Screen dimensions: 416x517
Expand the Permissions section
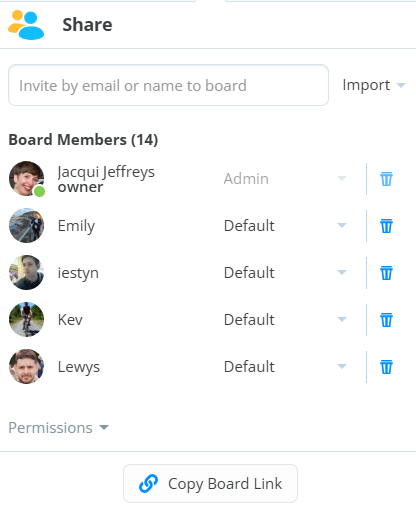pyautogui.click(x=59, y=428)
